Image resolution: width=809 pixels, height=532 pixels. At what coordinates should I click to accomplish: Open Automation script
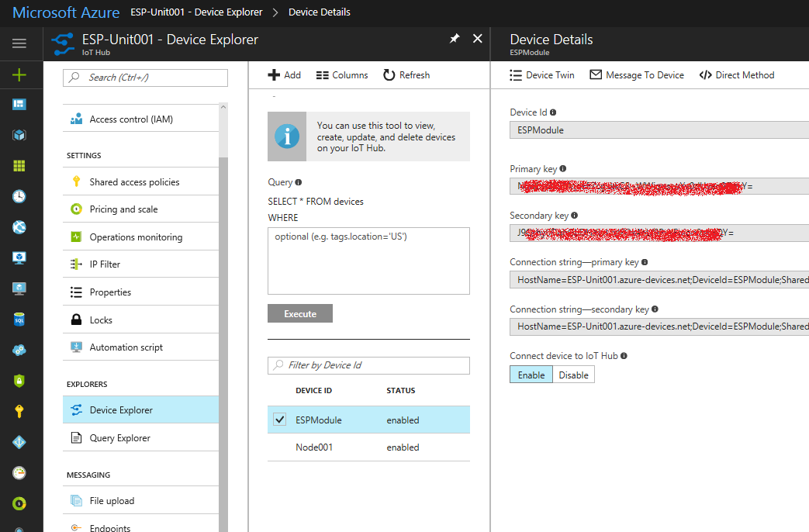click(140, 347)
